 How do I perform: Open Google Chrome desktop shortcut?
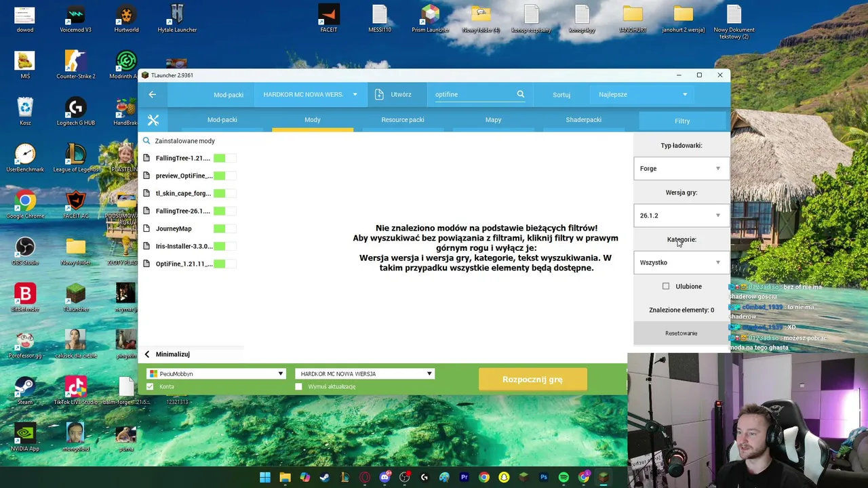click(x=25, y=205)
